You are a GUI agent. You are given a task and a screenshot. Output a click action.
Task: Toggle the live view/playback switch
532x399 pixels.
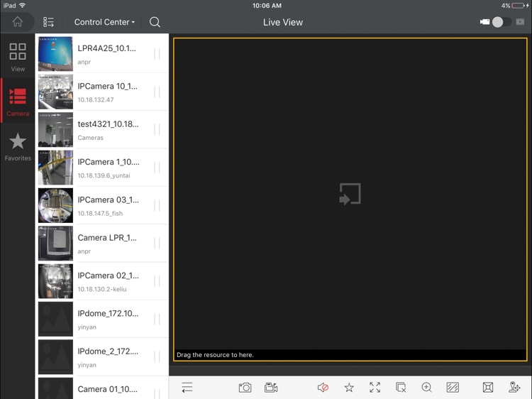pyautogui.click(x=501, y=22)
